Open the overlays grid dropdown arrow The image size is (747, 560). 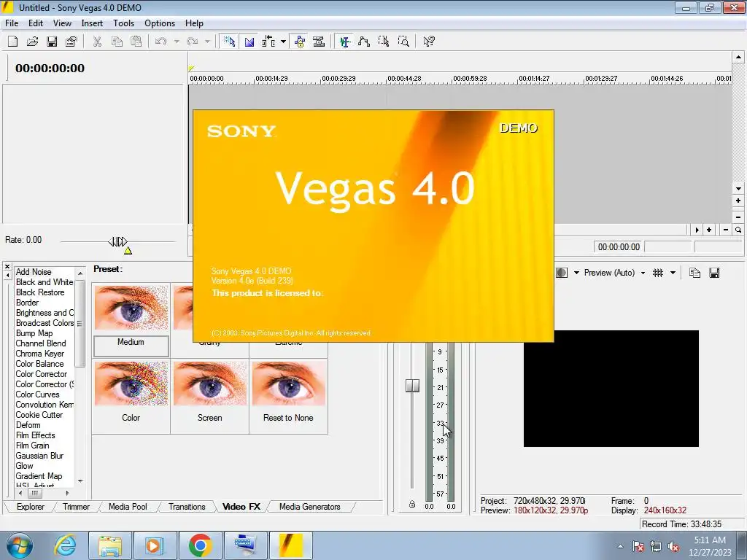tap(673, 273)
